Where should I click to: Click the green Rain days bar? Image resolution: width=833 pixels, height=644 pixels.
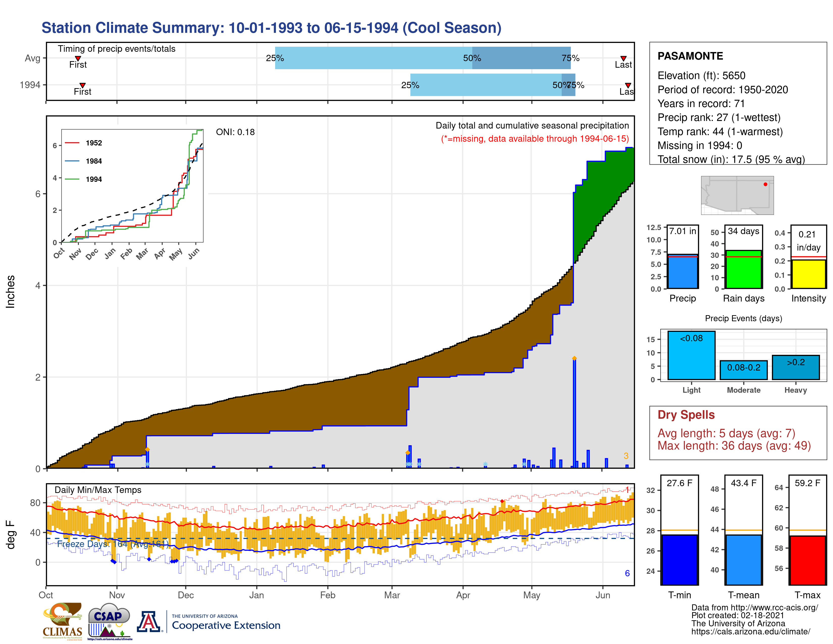point(743,269)
